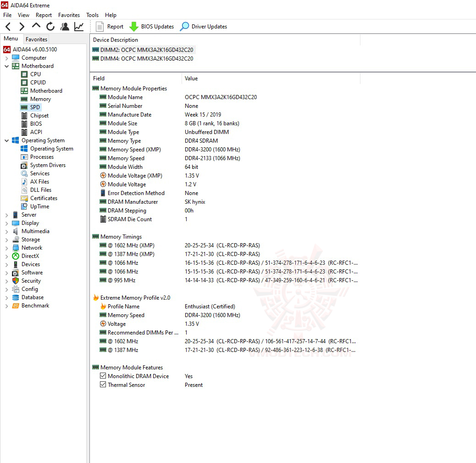The width and height of the screenshot is (476, 463).
Task: Expand the Multimedia tree node
Action: [7, 231]
